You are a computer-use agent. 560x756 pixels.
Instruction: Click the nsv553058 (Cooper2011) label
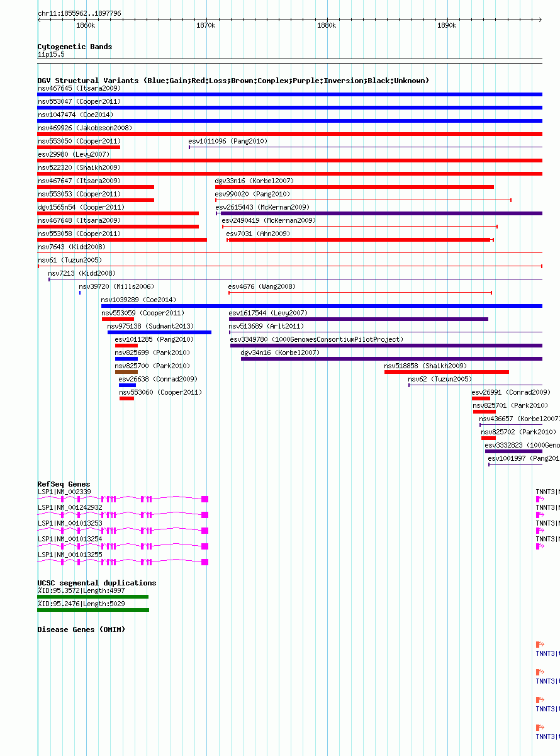(79, 234)
